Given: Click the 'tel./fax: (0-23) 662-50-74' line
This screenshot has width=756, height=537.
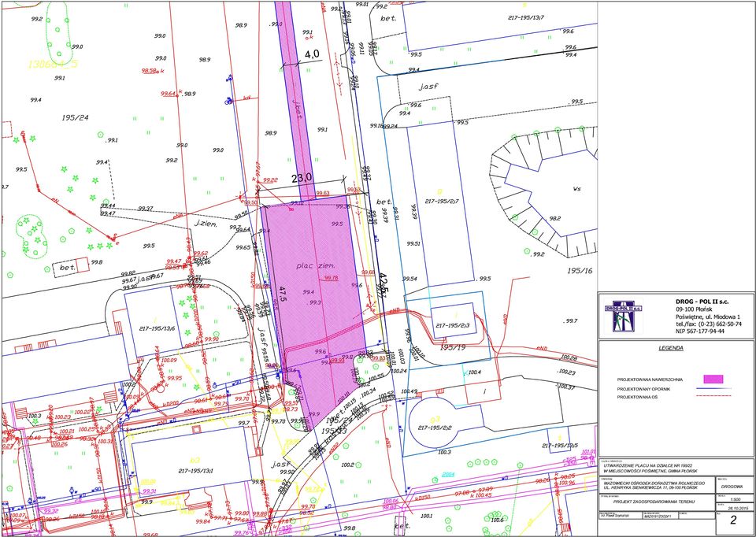Looking at the screenshot, I should (x=709, y=324).
